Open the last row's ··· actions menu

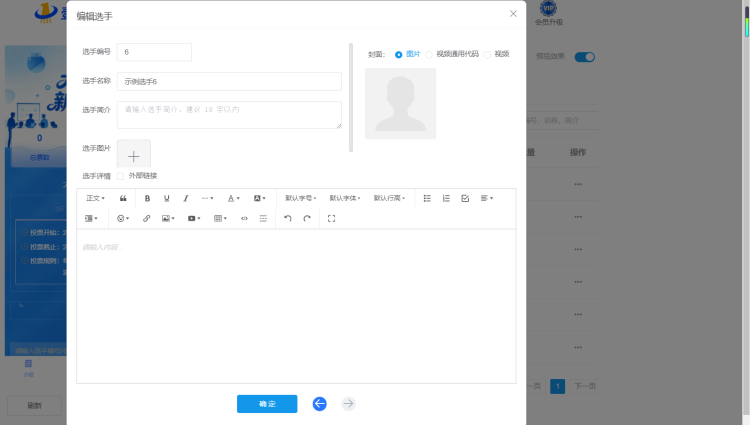(578, 348)
